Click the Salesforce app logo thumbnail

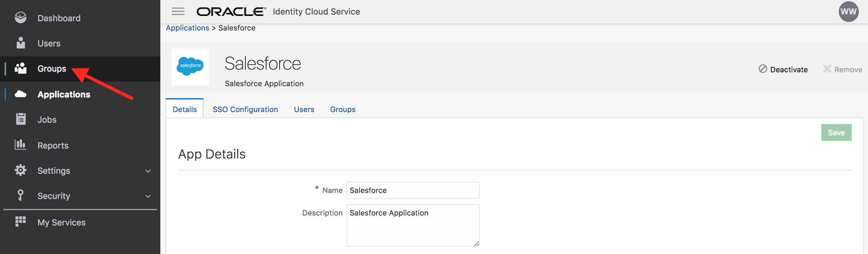tap(190, 67)
